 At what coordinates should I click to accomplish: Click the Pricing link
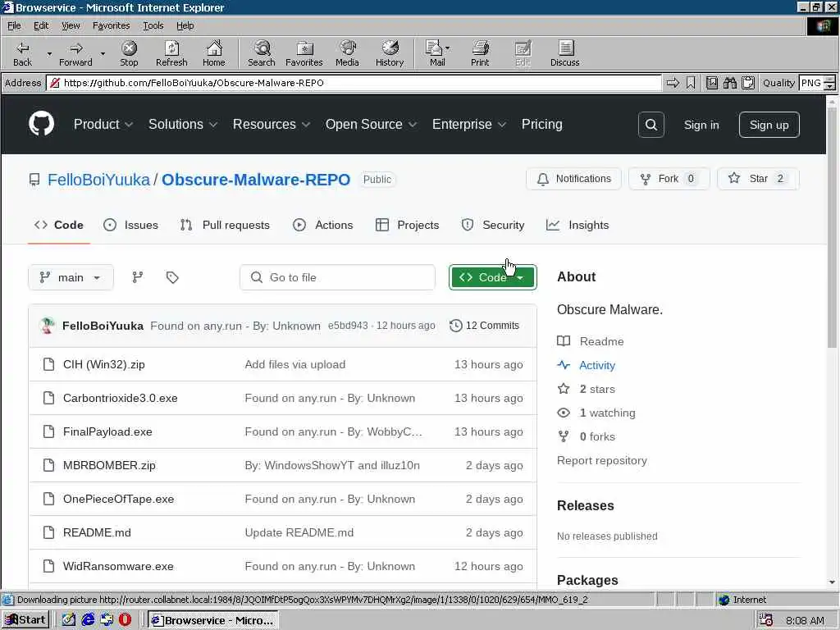(x=541, y=125)
